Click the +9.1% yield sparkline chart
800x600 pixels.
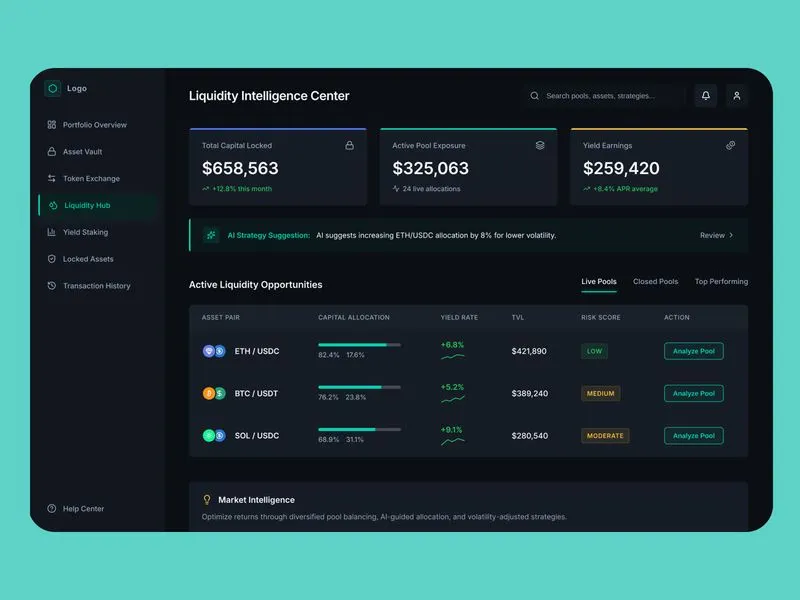453,441
